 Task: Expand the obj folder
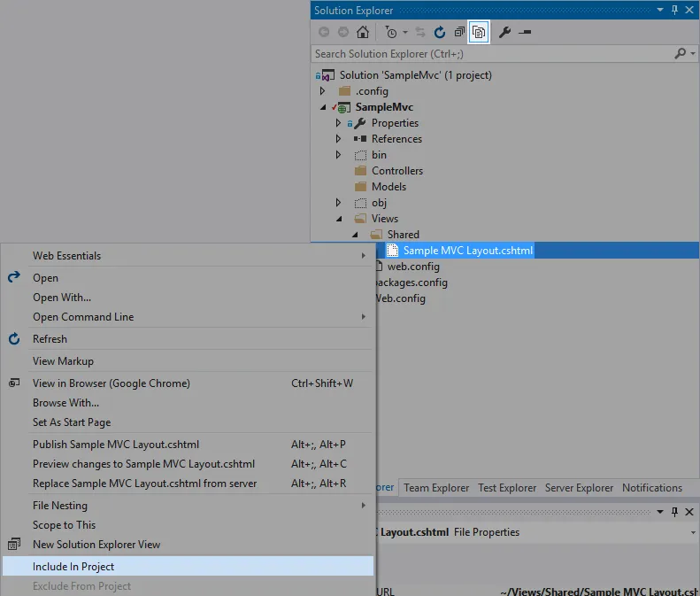click(338, 203)
